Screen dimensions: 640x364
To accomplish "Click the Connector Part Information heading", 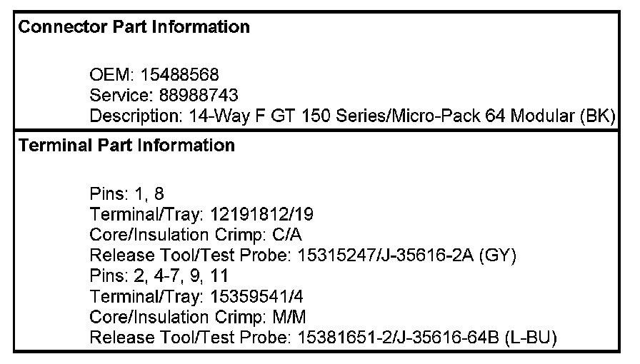I will (x=134, y=28).
